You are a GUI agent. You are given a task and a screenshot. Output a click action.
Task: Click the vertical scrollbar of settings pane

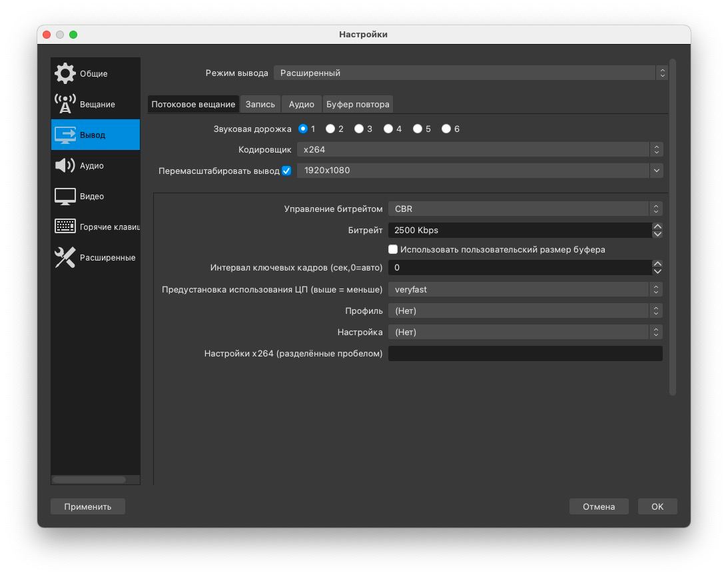[673, 227]
